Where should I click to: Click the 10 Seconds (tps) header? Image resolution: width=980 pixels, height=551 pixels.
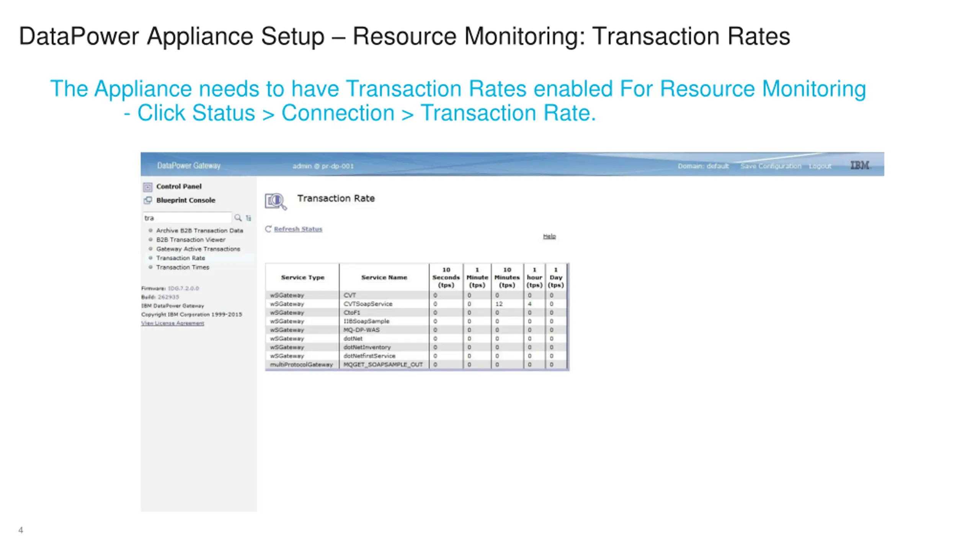pos(446,277)
